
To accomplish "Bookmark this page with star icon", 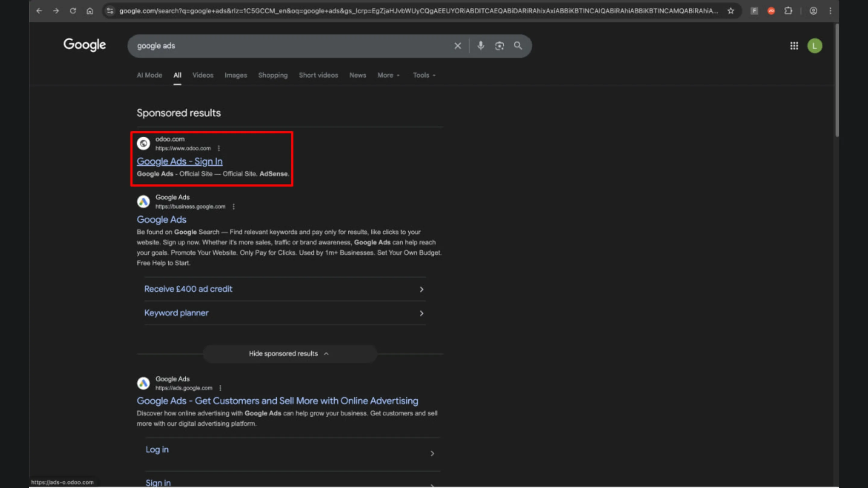I will [731, 11].
